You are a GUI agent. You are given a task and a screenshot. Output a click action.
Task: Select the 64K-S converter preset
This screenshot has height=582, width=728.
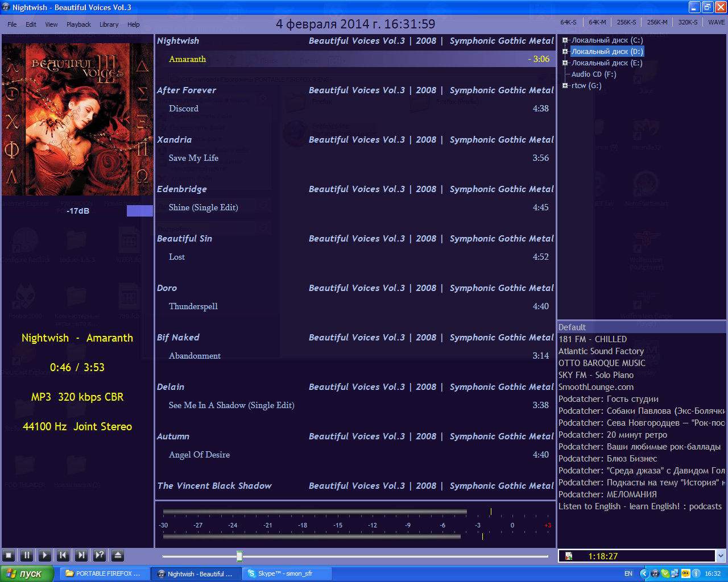568,22
